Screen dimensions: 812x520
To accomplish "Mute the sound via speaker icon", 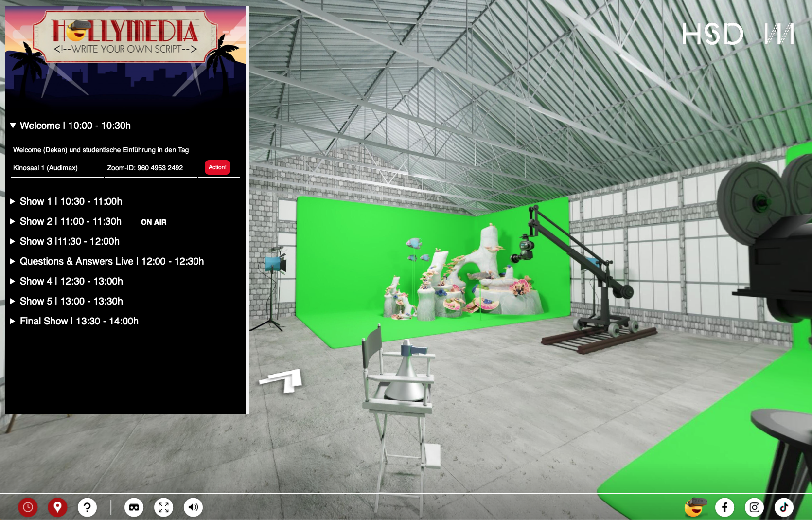I will [x=193, y=507].
